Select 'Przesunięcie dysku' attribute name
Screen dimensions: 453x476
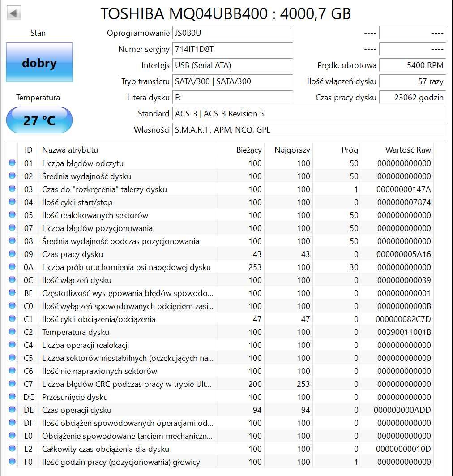tap(75, 397)
